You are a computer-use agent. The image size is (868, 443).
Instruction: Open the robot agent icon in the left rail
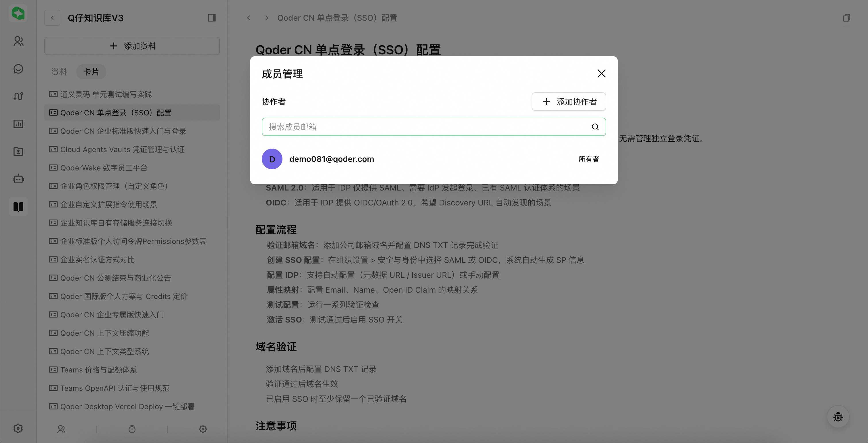tap(18, 179)
